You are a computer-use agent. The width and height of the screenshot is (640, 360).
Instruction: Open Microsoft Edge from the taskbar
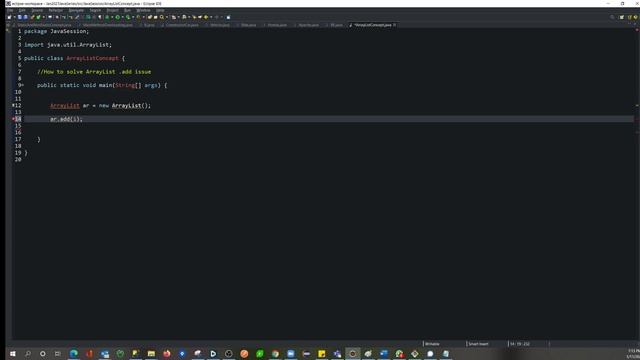tap(73, 353)
